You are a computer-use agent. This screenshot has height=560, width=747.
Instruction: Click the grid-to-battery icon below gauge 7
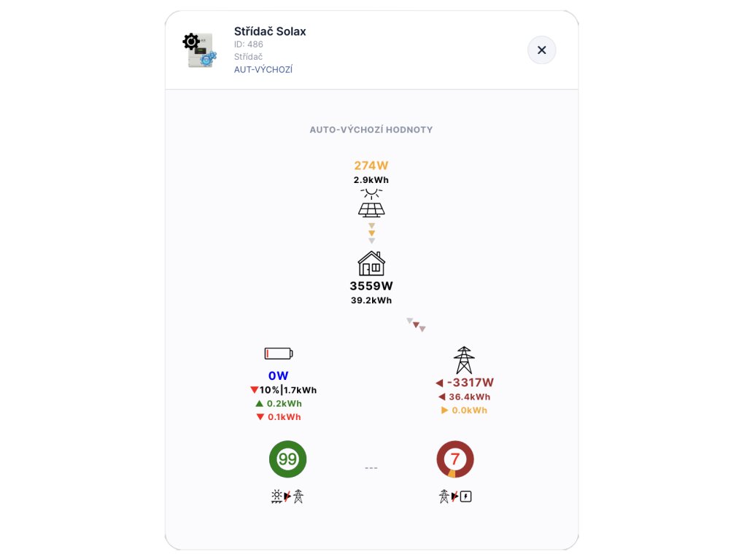click(x=455, y=497)
